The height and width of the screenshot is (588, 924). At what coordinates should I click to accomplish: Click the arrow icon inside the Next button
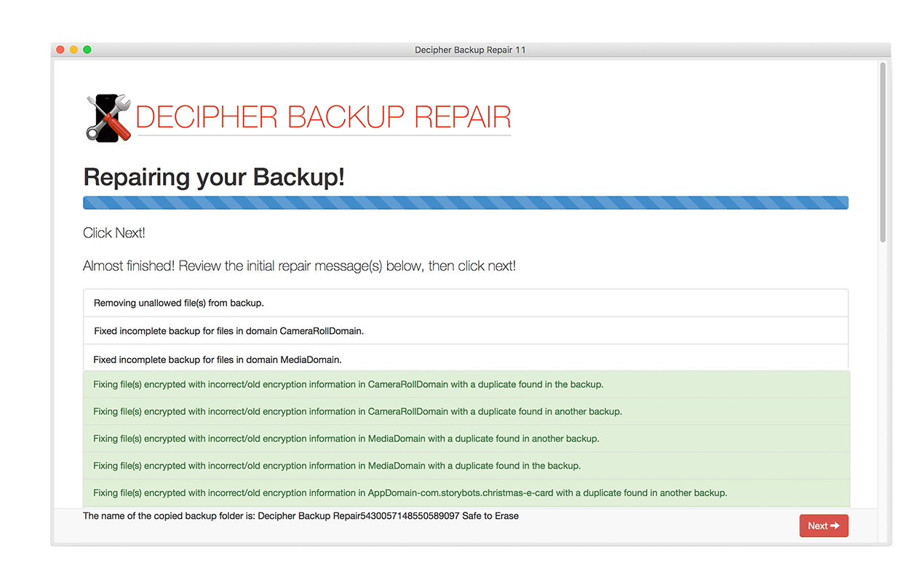[x=835, y=525]
